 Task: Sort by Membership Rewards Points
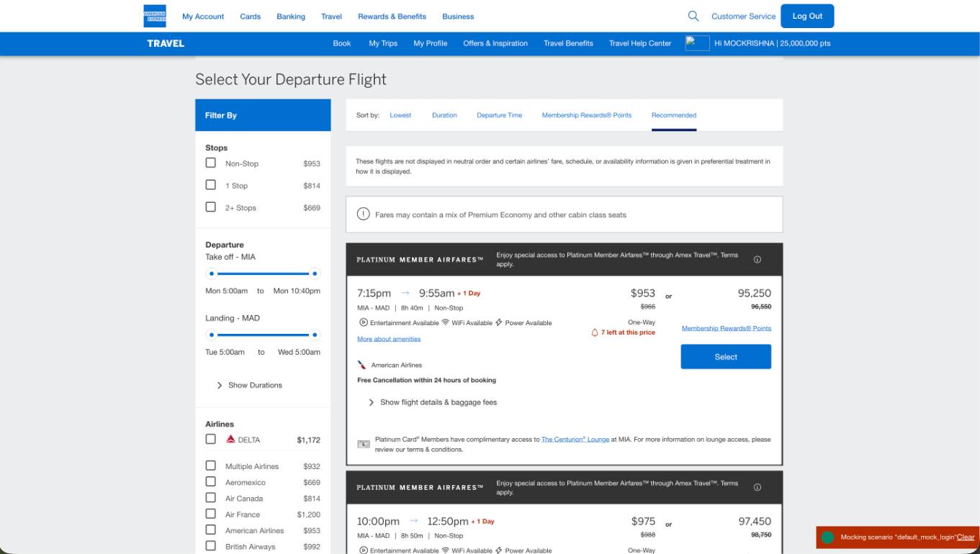pos(587,115)
